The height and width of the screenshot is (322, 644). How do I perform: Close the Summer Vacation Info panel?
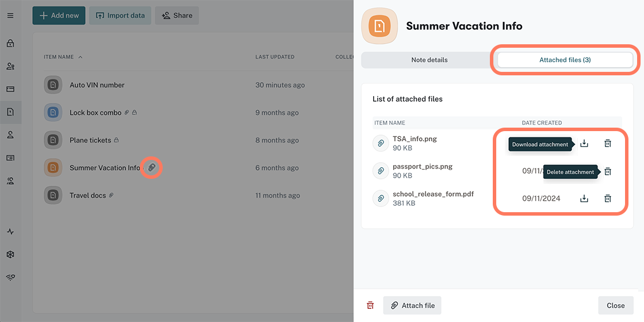[x=615, y=305]
